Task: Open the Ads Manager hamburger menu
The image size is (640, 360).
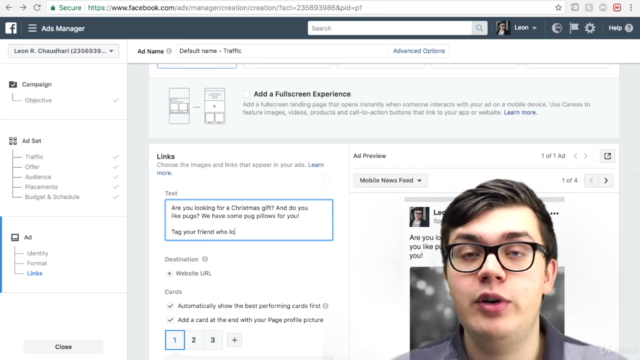Action: pyautogui.click(x=32, y=28)
